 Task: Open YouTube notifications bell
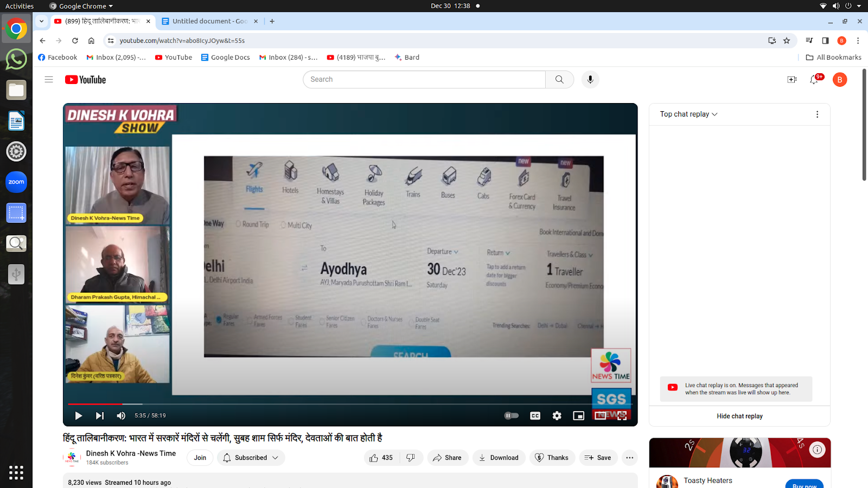[x=814, y=80]
